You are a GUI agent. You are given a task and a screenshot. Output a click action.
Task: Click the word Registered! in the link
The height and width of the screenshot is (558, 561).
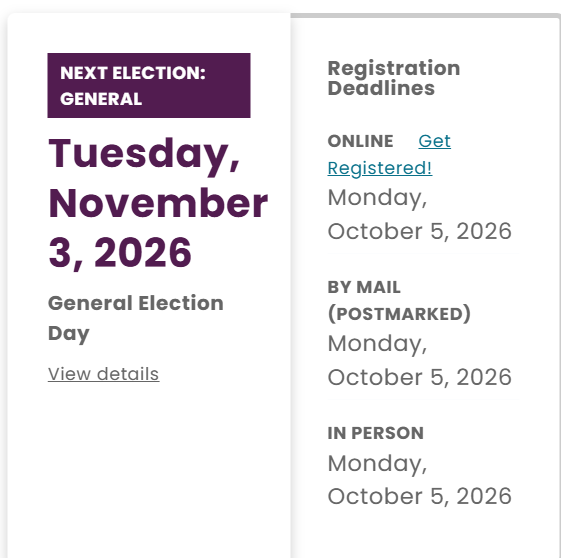click(x=380, y=168)
